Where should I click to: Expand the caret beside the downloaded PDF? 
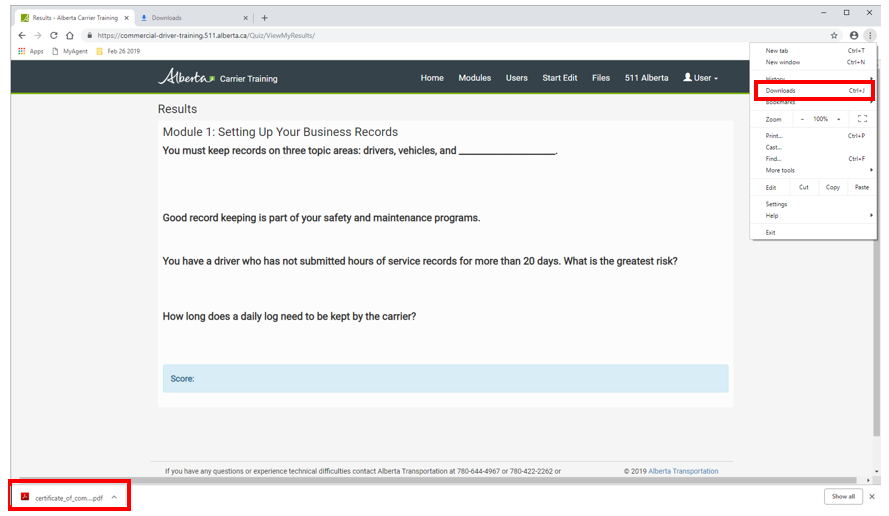point(114,497)
